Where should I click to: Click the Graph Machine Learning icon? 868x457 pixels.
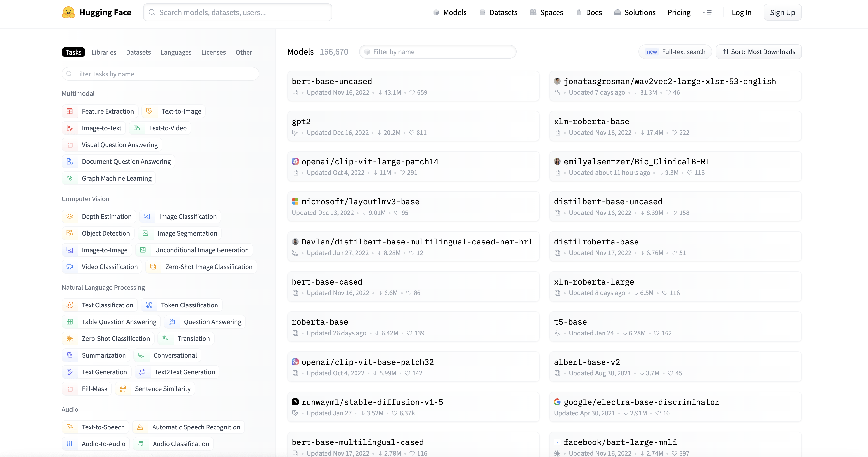tap(70, 178)
